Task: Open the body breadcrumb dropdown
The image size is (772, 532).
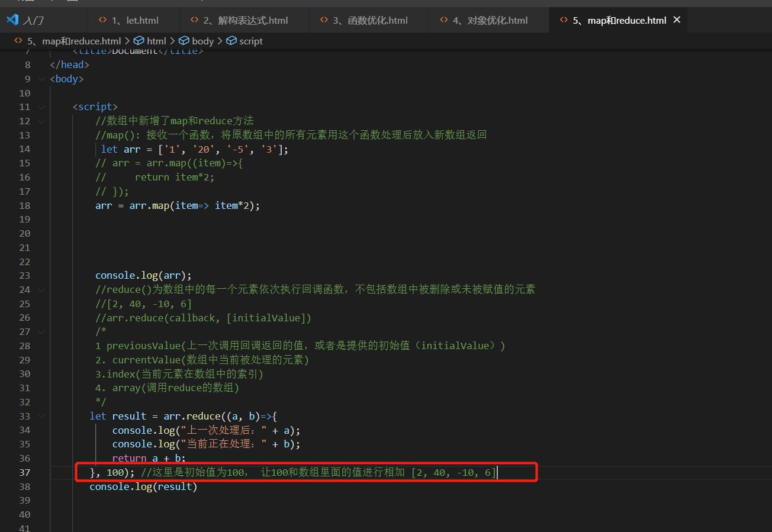Action: click(x=202, y=41)
